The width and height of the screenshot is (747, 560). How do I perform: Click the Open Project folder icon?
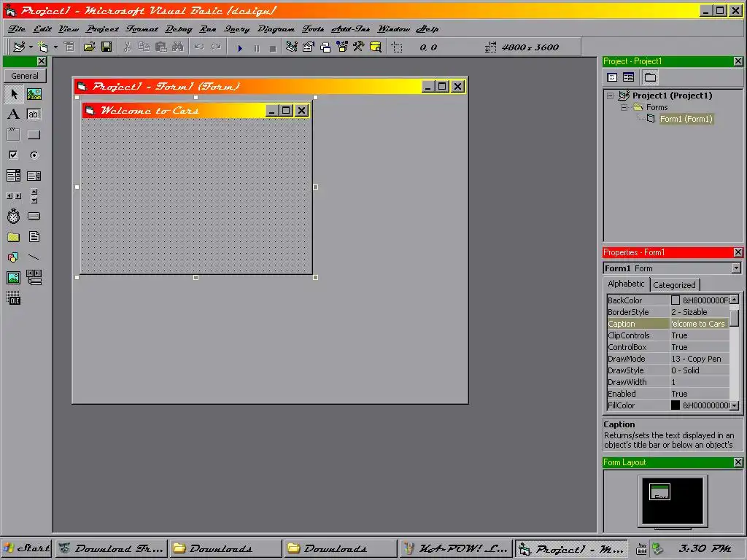point(90,47)
